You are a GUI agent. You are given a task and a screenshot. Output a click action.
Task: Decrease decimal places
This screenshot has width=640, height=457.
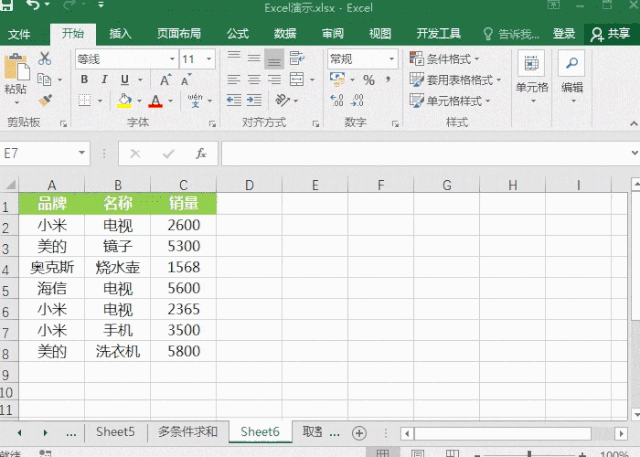click(x=357, y=100)
